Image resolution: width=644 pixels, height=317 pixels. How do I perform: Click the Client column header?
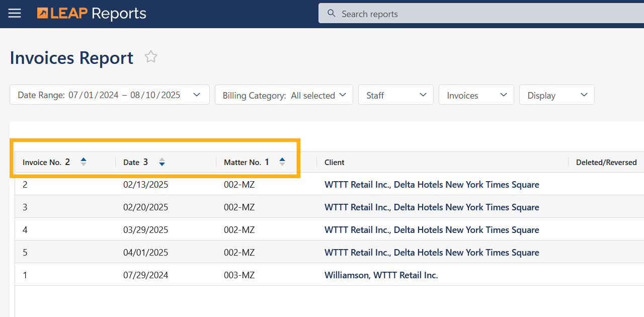point(335,163)
